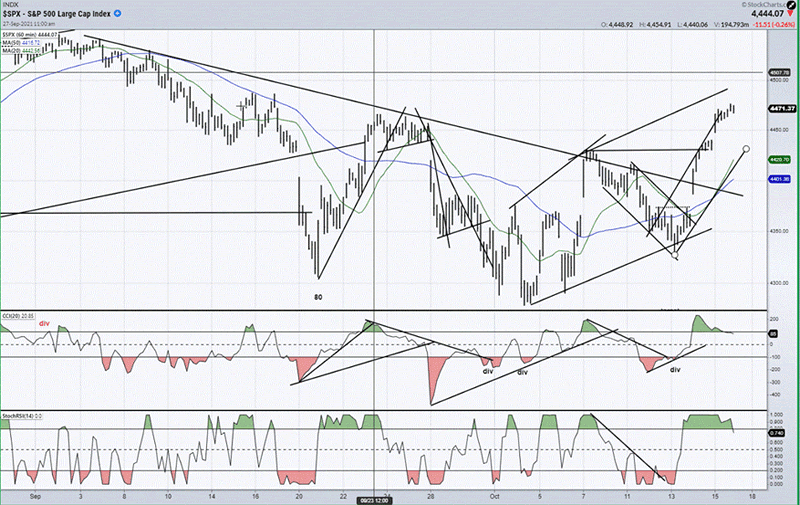The height and width of the screenshot is (505, 800).
Task: Select the MA(50) legend entry
Action: click(21, 43)
